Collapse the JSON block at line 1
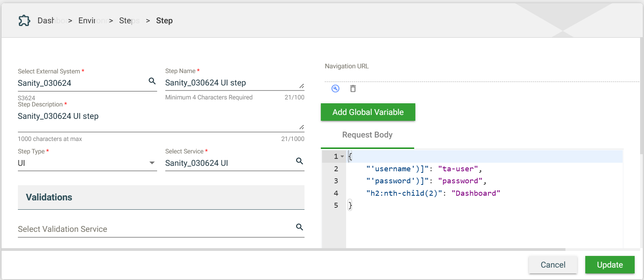This screenshot has width=644, height=280. [342, 157]
